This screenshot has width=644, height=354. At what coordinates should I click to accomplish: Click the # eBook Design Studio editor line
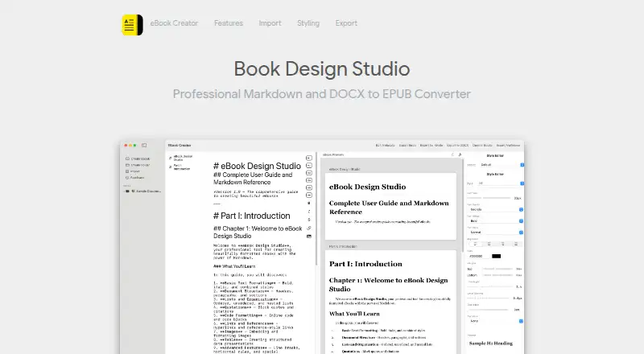257,166
